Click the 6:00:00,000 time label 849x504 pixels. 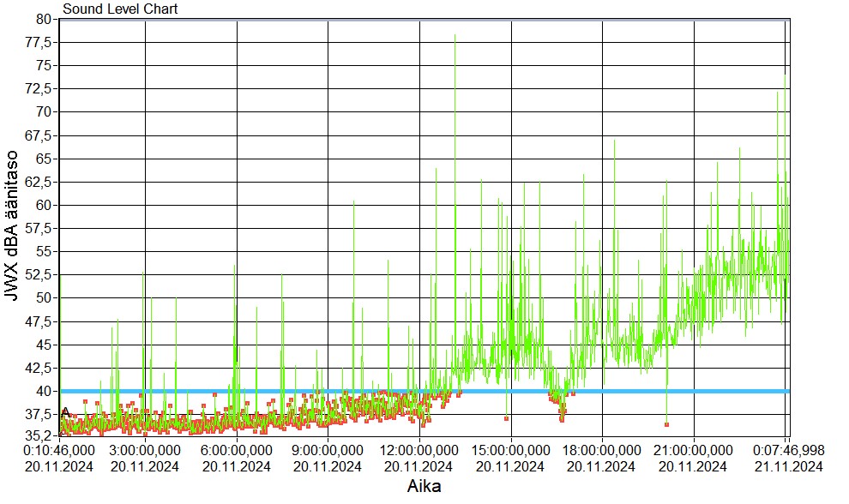click(237, 450)
